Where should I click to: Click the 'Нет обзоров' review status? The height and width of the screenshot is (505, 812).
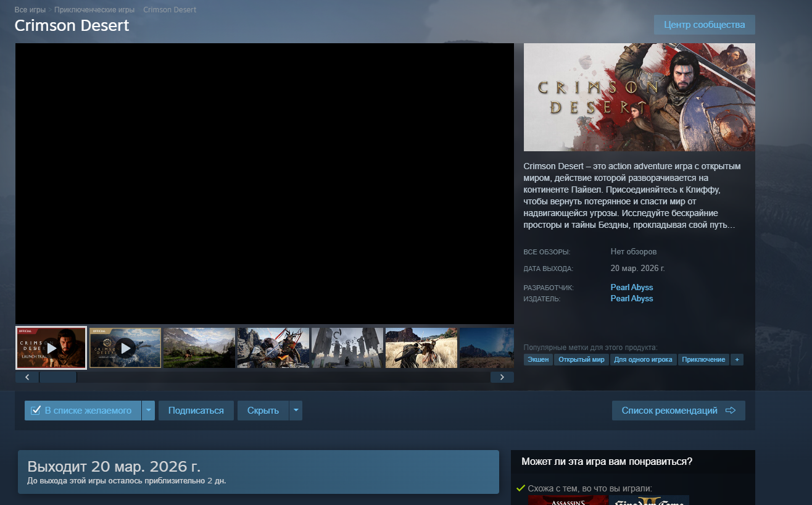click(x=634, y=252)
